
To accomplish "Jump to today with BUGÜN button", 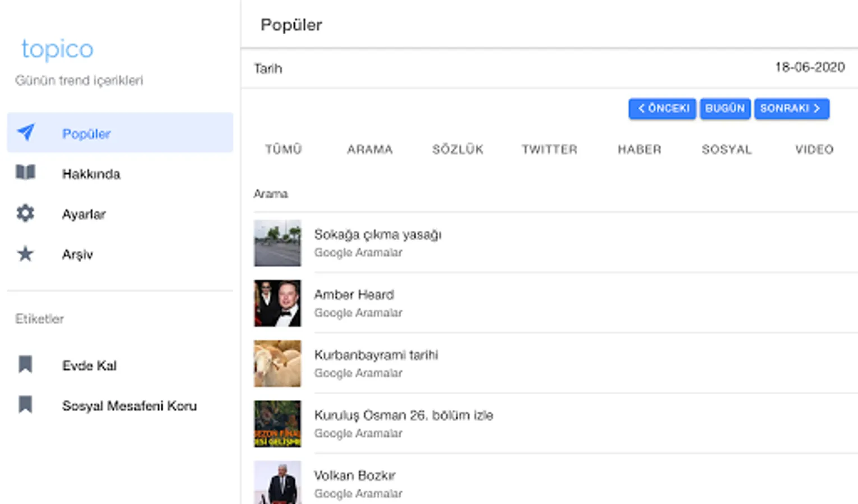I will click(725, 109).
